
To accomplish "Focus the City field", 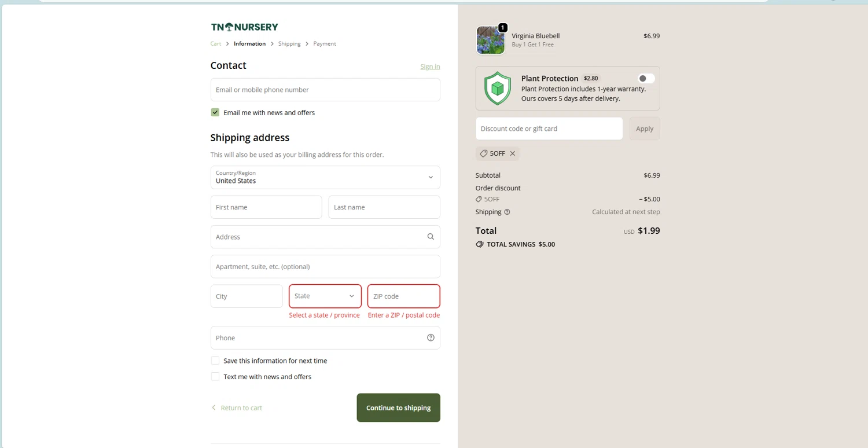I will point(247,296).
